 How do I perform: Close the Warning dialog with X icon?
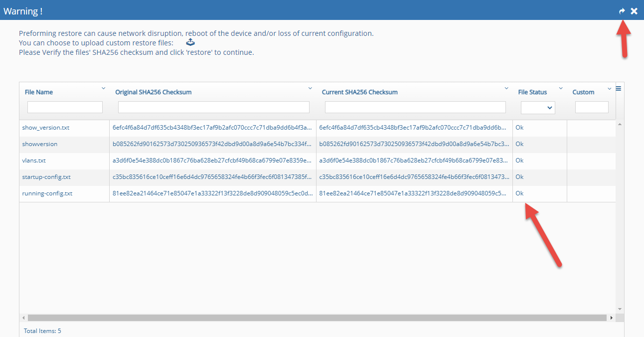[x=634, y=11]
